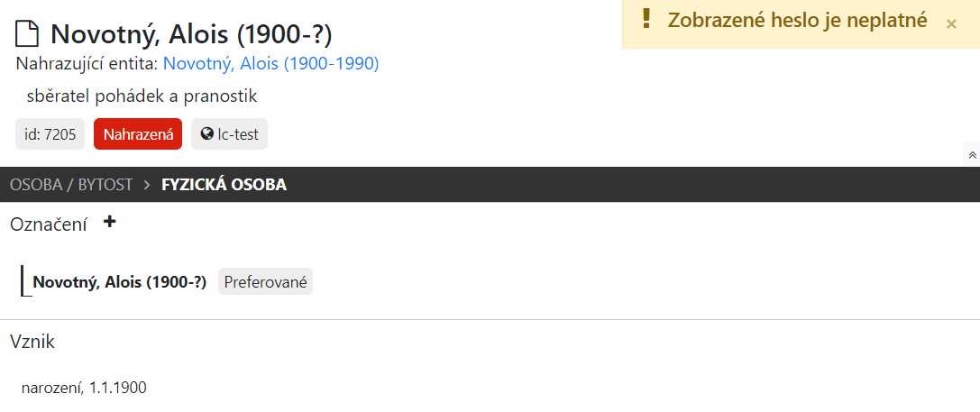Select the bold preferred name Novotný, Alois (1900-?)

click(120, 282)
